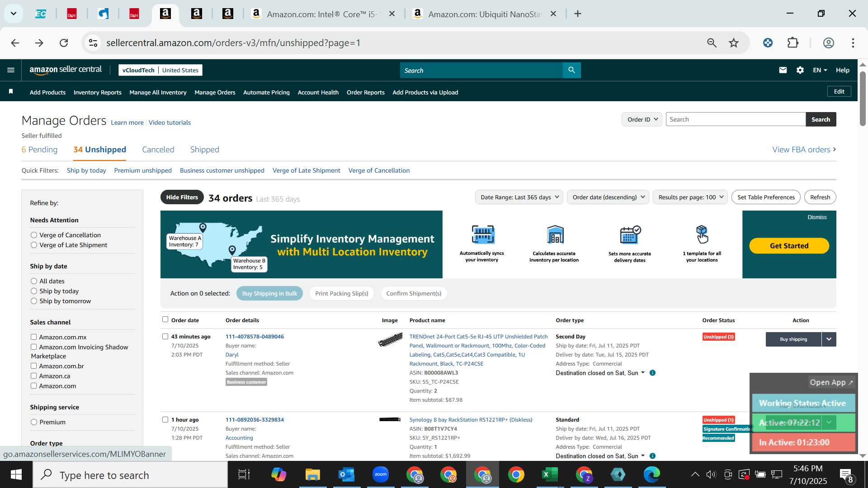Open the new tab plus button
Screen dimensions: 868x488
click(578, 14)
